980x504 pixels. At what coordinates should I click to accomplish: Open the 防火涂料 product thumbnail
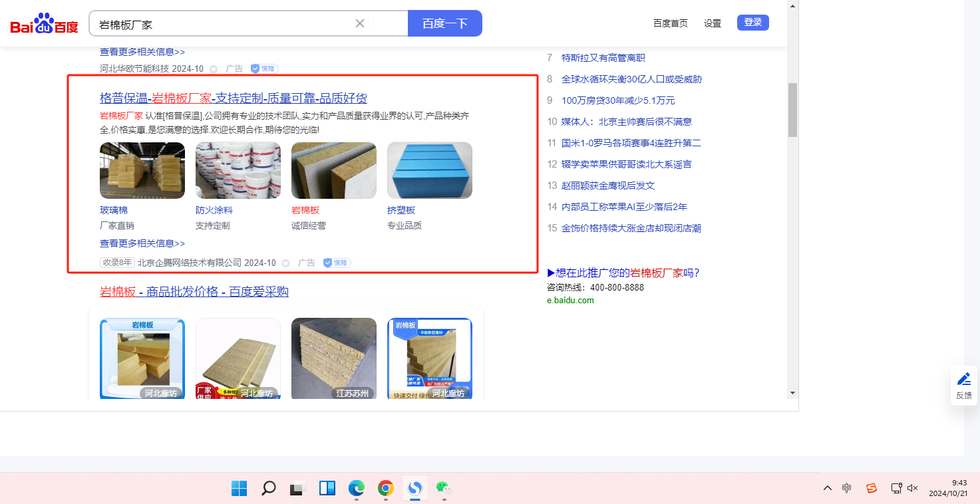[238, 170]
